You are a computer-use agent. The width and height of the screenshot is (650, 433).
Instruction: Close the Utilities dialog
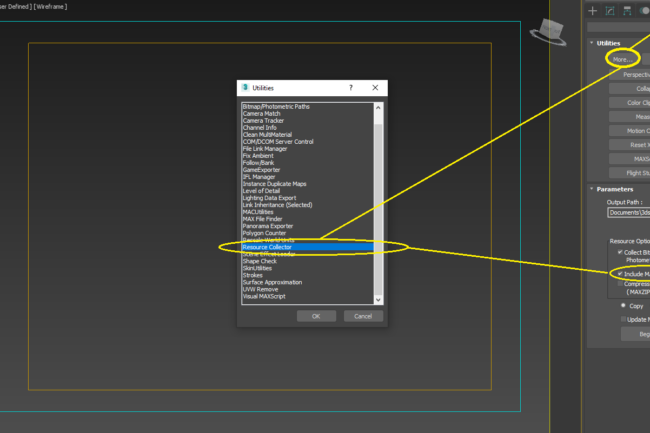375,87
